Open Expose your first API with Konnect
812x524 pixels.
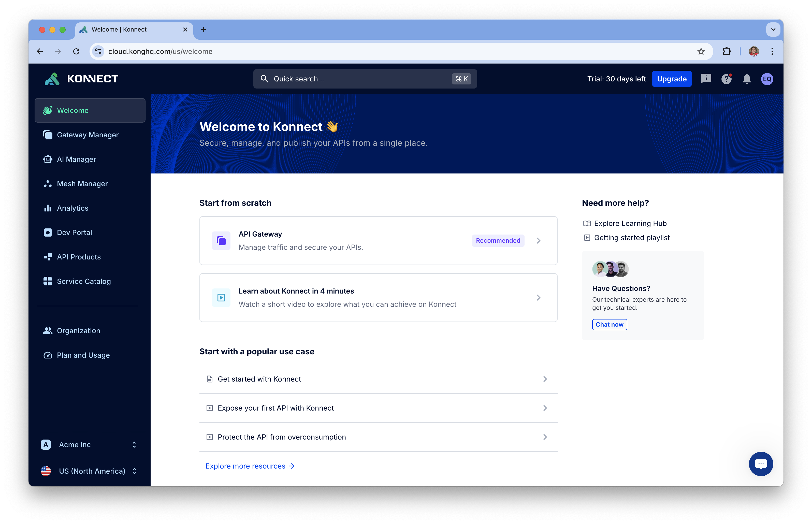(378, 408)
